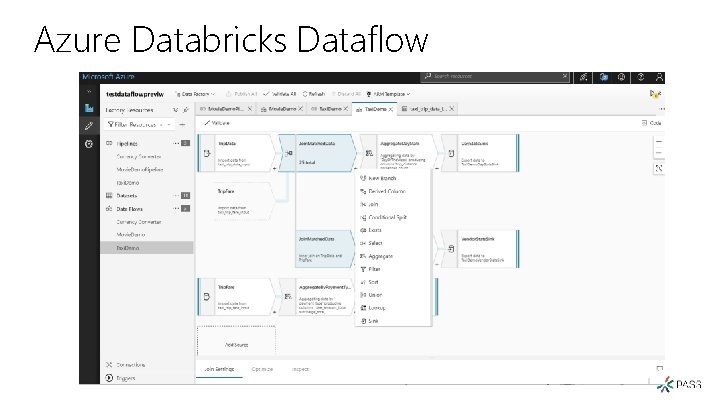Screen dimensions: 720x405
Task: Close the first MovieDemo tab
Action: 251,107
